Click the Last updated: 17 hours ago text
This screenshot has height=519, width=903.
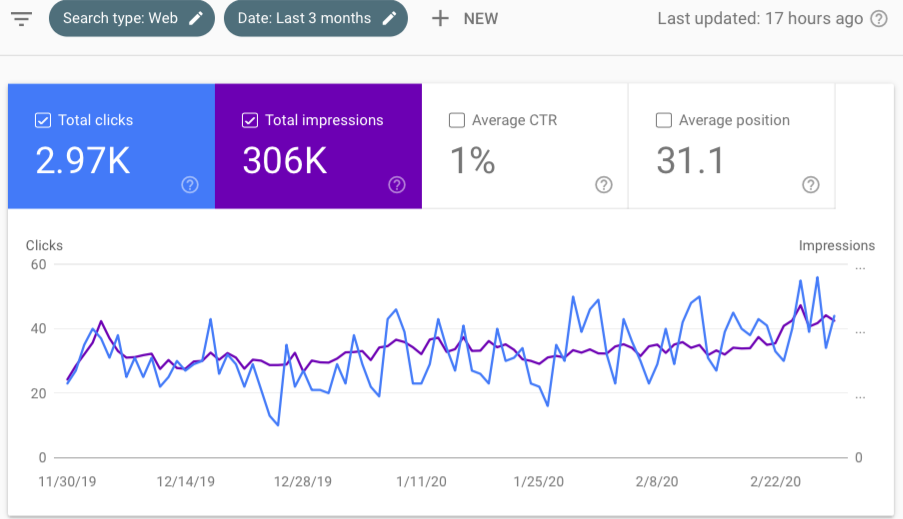click(760, 19)
